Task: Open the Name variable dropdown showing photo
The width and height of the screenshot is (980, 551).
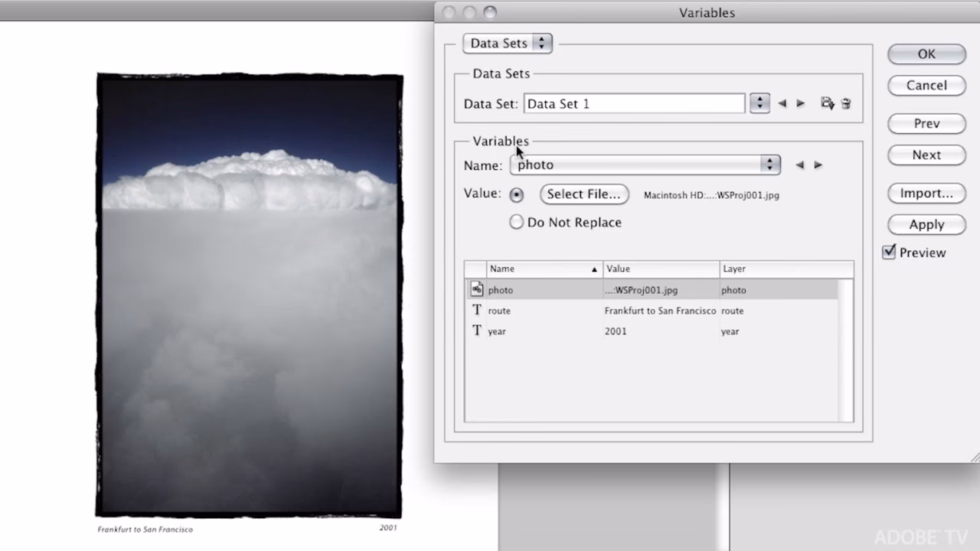Action: pos(645,165)
